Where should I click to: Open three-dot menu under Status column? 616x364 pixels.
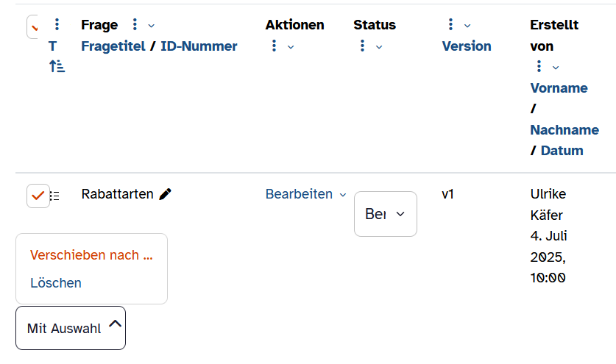362,46
